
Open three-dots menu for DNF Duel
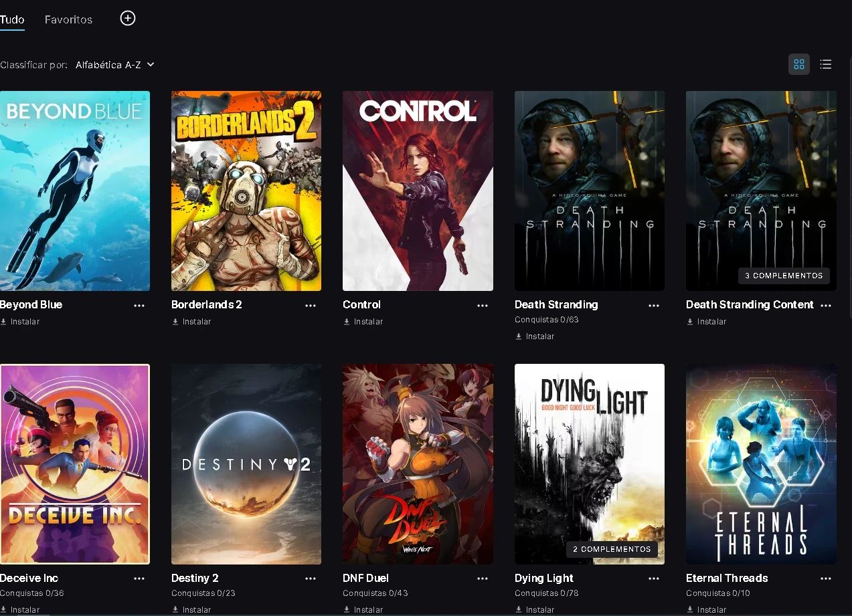[483, 579]
